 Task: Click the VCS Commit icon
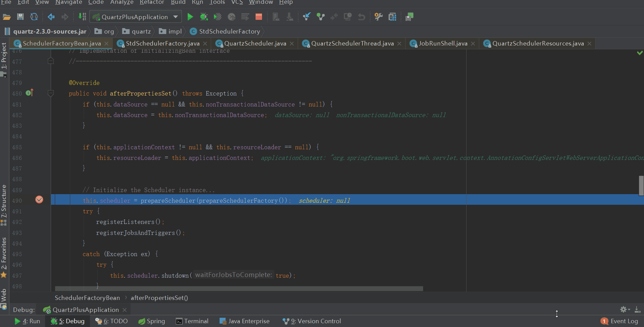(x=320, y=17)
